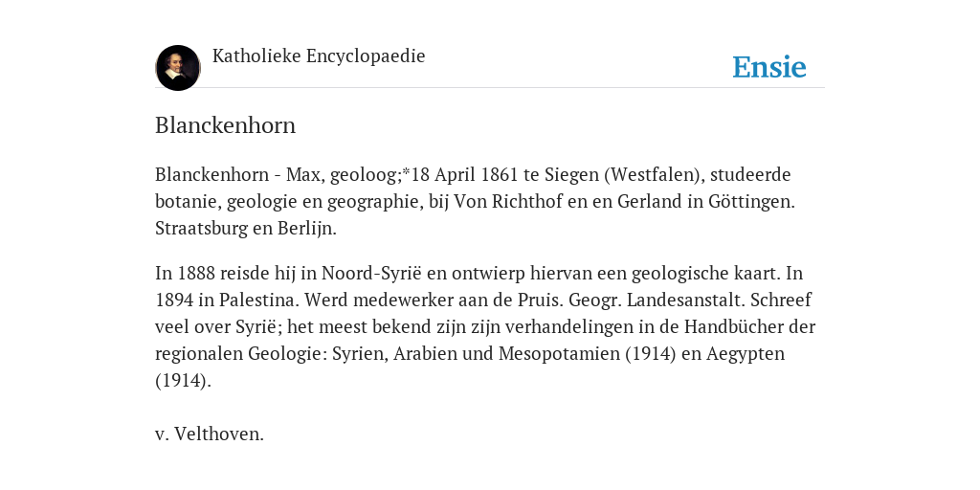Screen dimensions: 980x490
Task: Click the word geoloog after Max
Action: point(365,175)
